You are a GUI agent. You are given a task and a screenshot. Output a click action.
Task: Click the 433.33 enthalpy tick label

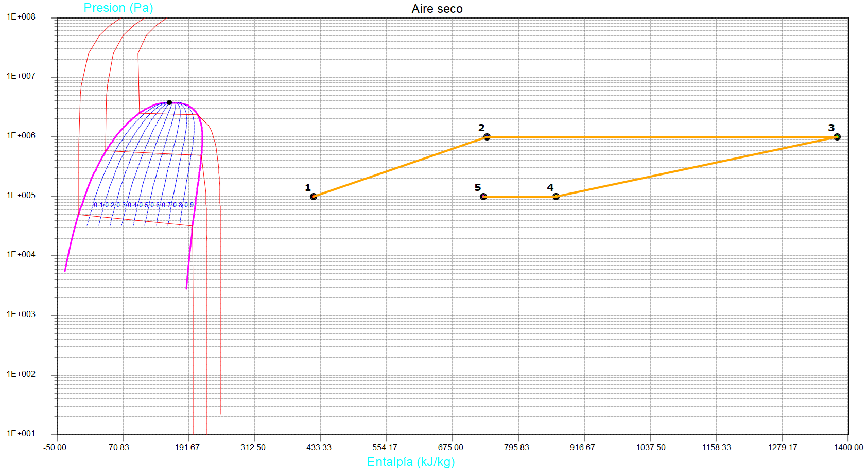click(x=319, y=448)
